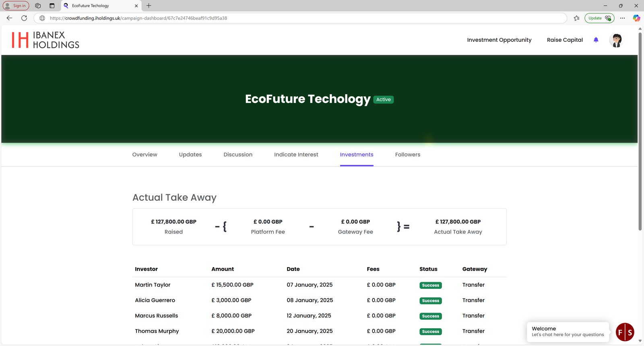Open the FS chat widget icon
Screen dimensions: 644x346
[x=625, y=332]
